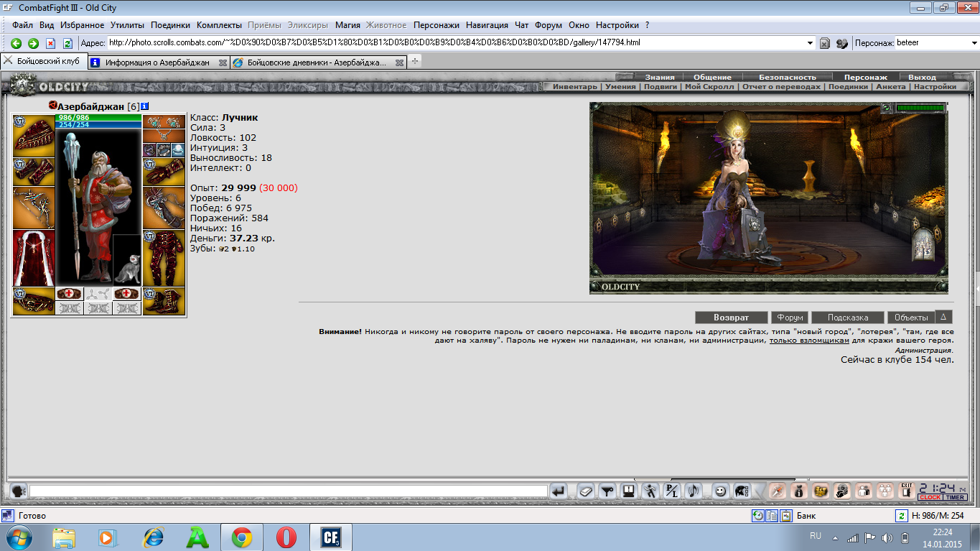980x551 pixels.
Task: Open the group icon with three figures
Action: point(885,491)
